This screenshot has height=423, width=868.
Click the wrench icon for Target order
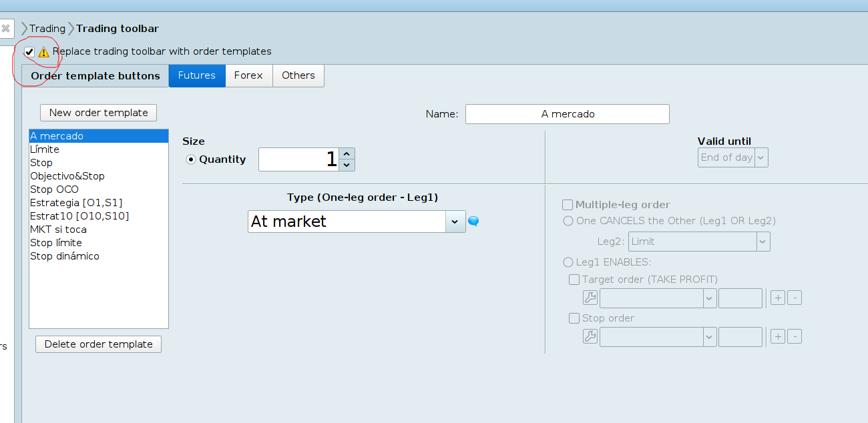pyautogui.click(x=590, y=298)
